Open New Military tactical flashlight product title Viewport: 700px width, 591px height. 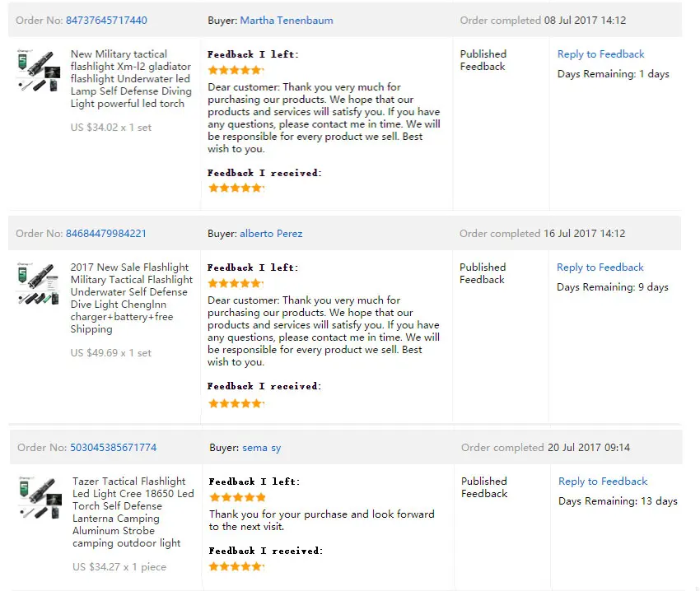point(131,78)
